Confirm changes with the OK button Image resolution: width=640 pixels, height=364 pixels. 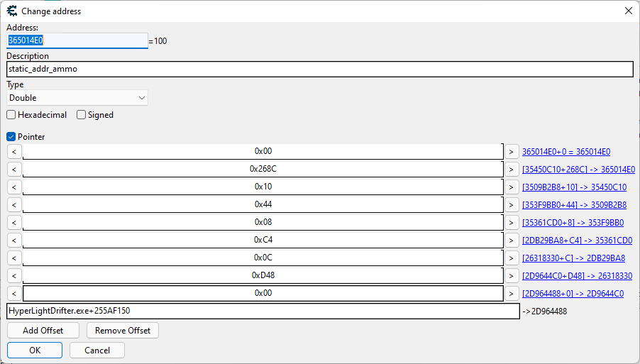click(x=35, y=350)
